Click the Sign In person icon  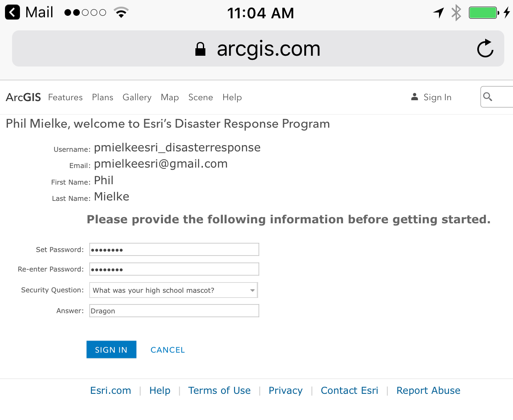click(x=414, y=97)
